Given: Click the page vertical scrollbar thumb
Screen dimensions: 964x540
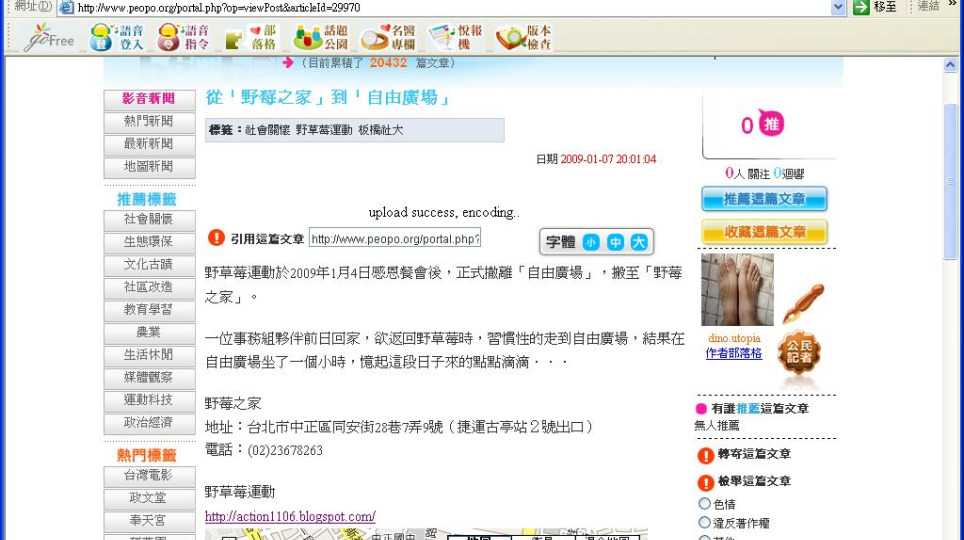Looking at the screenshot, I should click(950, 180).
